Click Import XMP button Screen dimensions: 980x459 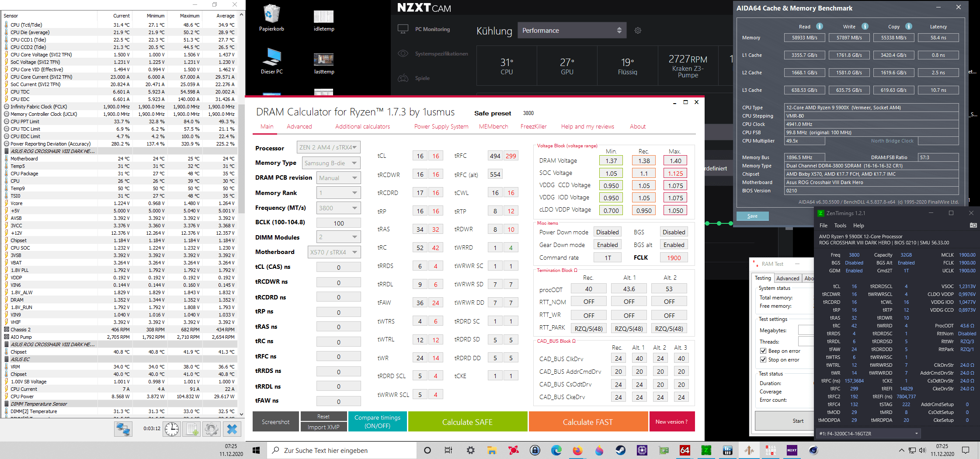click(x=323, y=427)
